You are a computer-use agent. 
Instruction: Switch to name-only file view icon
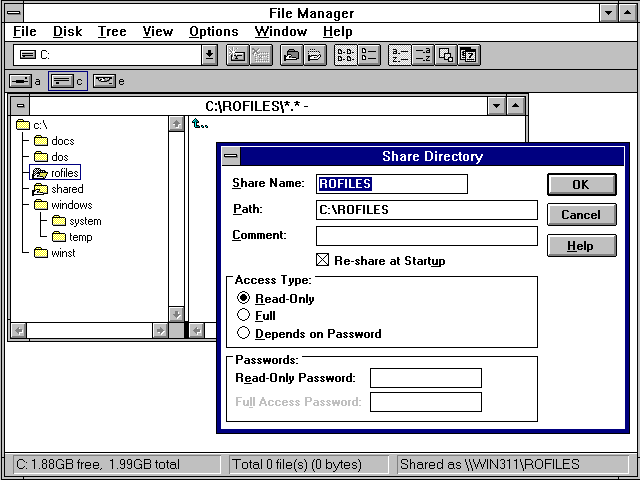pyautogui.click(x=345, y=55)
